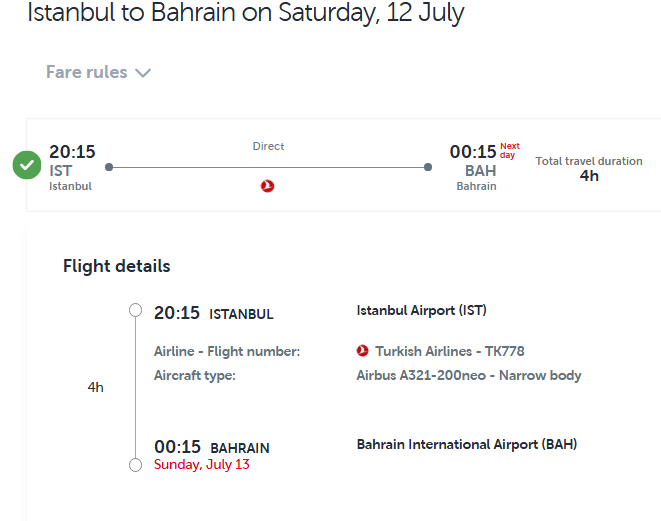The height and width of the screenshot is (521, 661).
Task: Click the Turkish Airlines logo on the route line
Action: (x=267, y=186)
